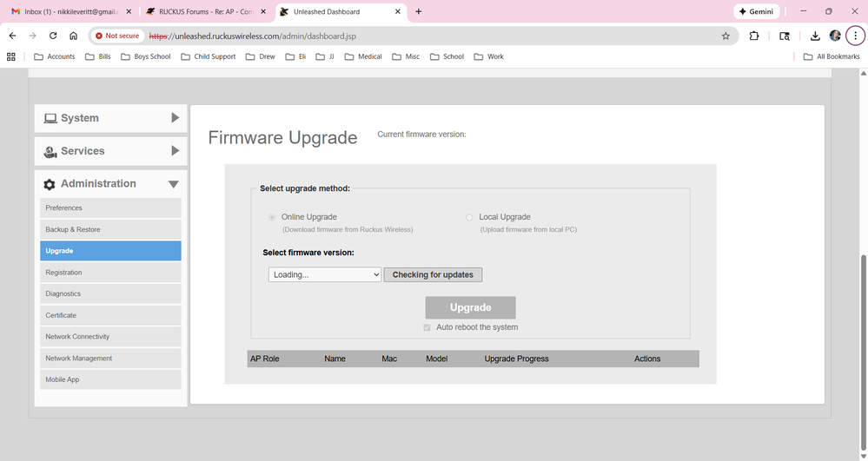Viewport: 868px width, 461px height.
Task: Select the Upgrade menu item
Action: point(110,251)
